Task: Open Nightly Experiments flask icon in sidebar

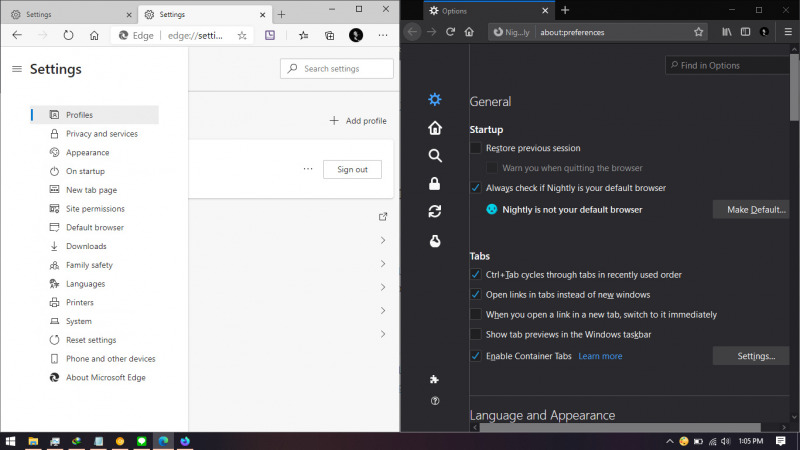Action: click(x=435, y=241)
